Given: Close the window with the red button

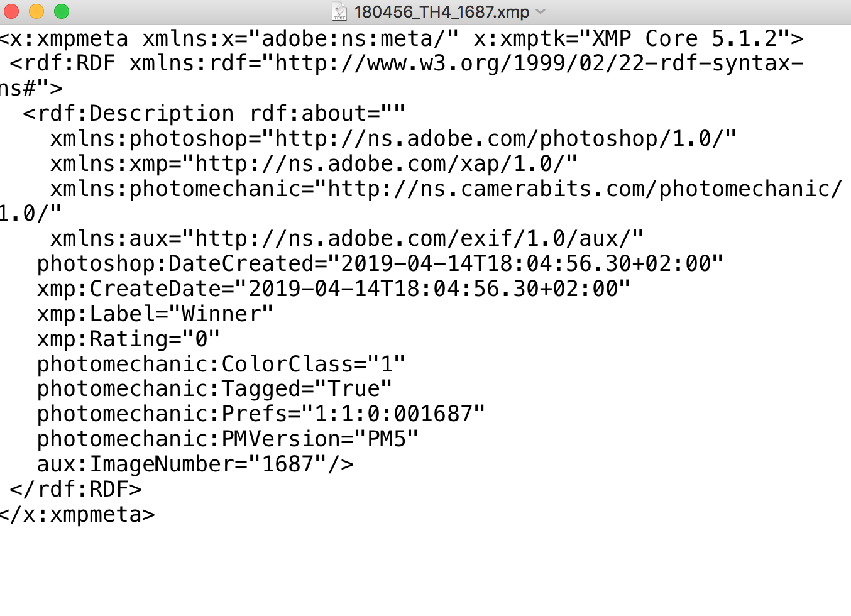Looking at the screenshot, I should coord(12,11).
